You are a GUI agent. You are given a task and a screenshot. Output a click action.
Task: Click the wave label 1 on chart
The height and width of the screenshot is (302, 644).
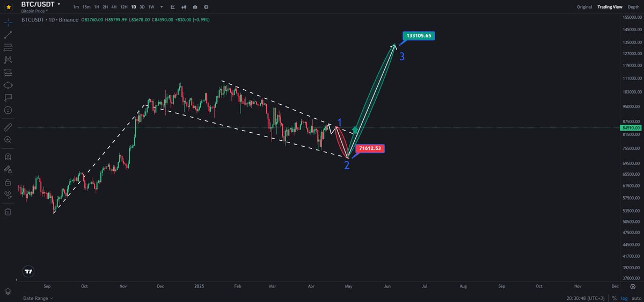point(339,123)
